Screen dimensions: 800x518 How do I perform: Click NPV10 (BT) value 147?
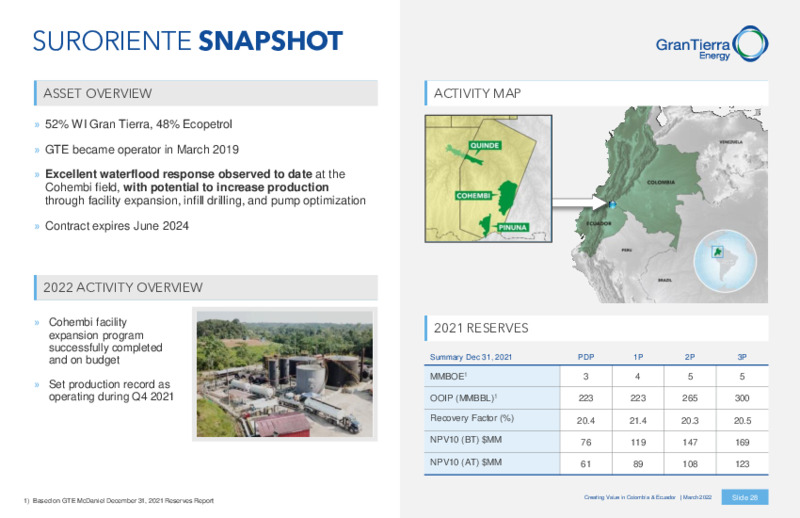click(x=690, y=442)
